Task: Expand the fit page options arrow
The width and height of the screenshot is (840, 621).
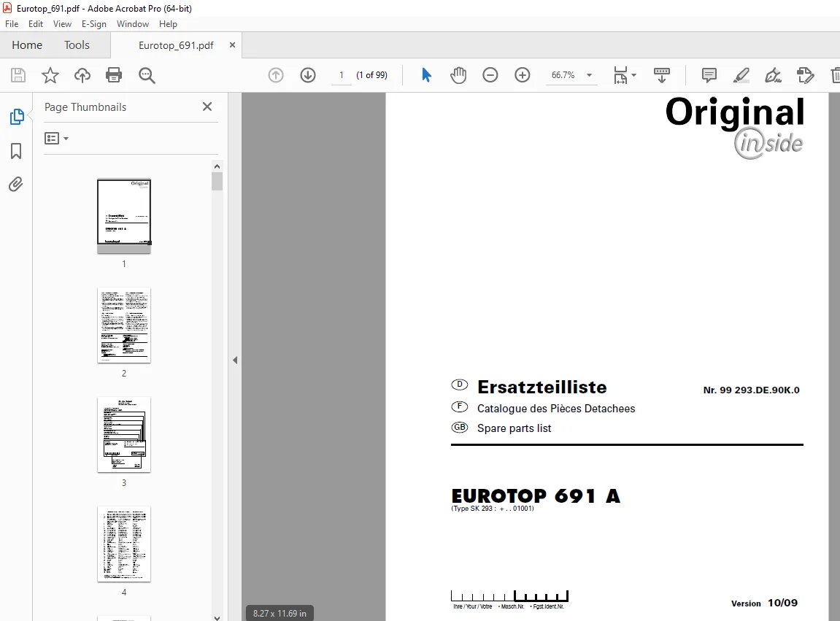Action: (x=633, y=75)
